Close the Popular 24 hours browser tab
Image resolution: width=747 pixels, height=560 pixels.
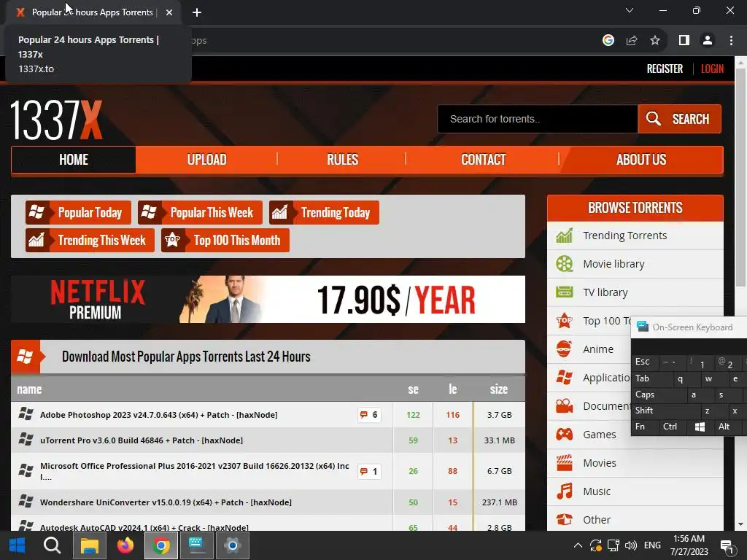(169, 12)
